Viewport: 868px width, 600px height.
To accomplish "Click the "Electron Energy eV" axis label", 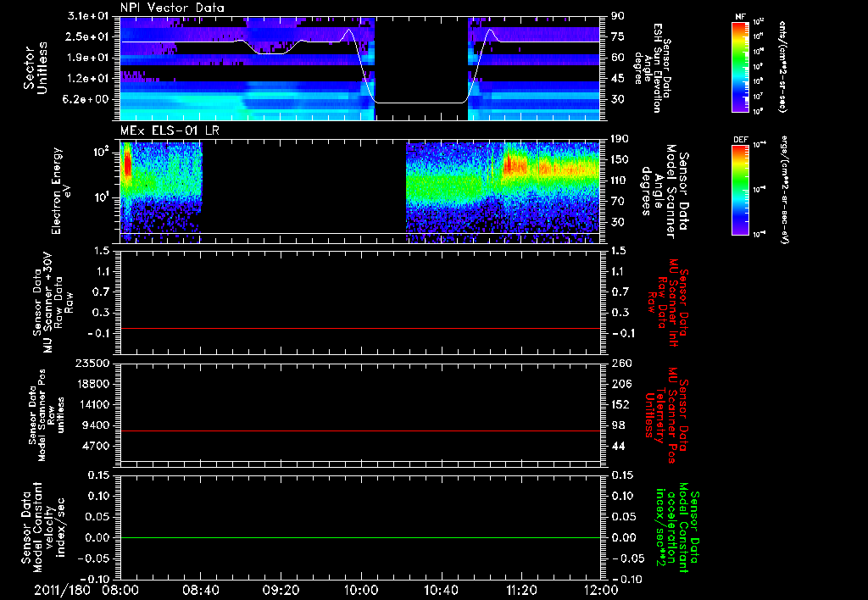I will coord(62,191).
